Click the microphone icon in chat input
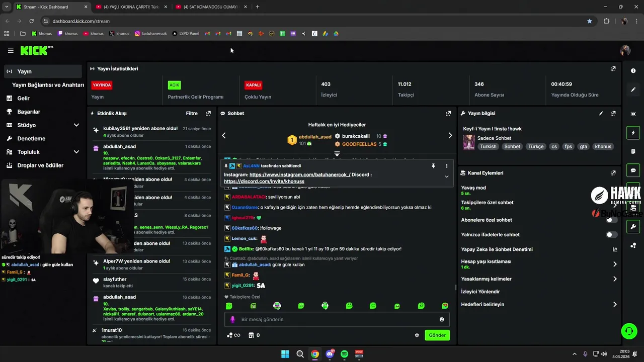 [232, 319]
